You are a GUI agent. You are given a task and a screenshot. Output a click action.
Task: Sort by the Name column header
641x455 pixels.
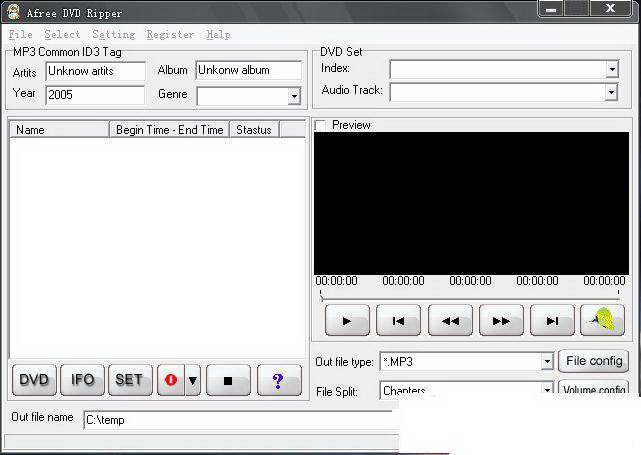point(60,130)
